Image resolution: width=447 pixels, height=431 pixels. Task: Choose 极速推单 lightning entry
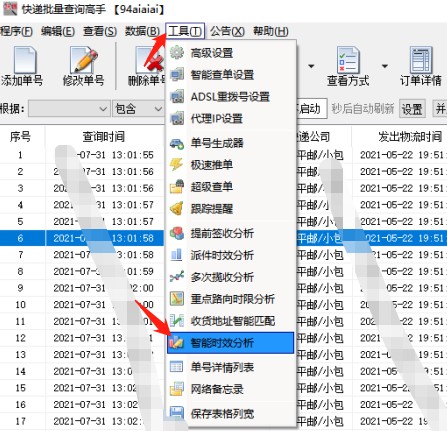pyautogui.click(x=230, y=165)
